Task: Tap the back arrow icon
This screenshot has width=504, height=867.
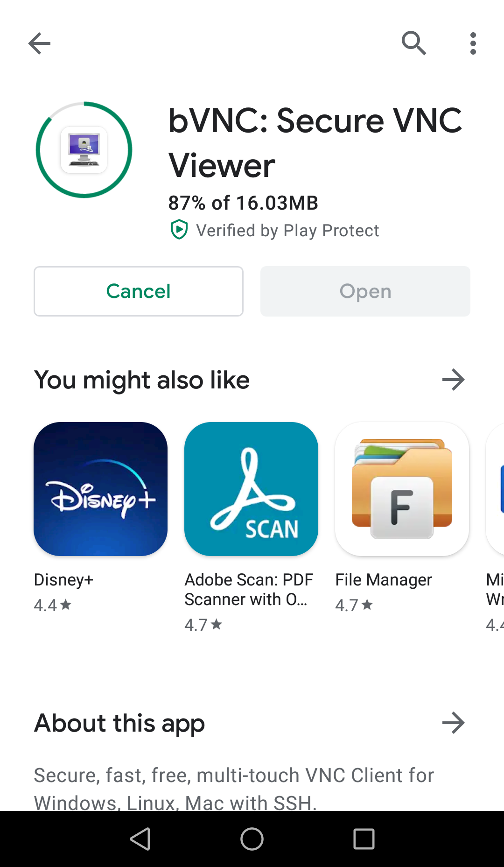Action: point(39,43)
